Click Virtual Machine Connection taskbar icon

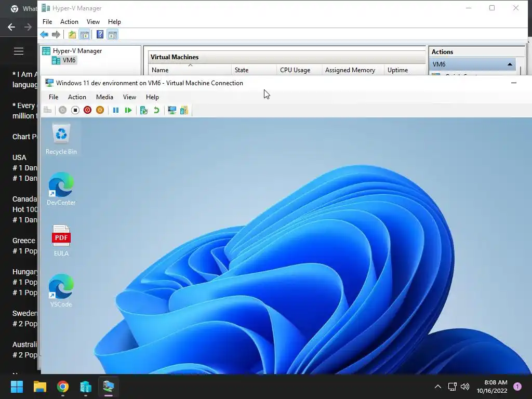click(109, 387)
